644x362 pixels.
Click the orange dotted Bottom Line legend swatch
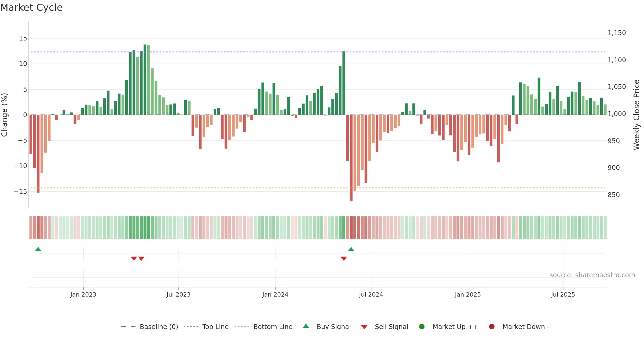coord(242,327)
